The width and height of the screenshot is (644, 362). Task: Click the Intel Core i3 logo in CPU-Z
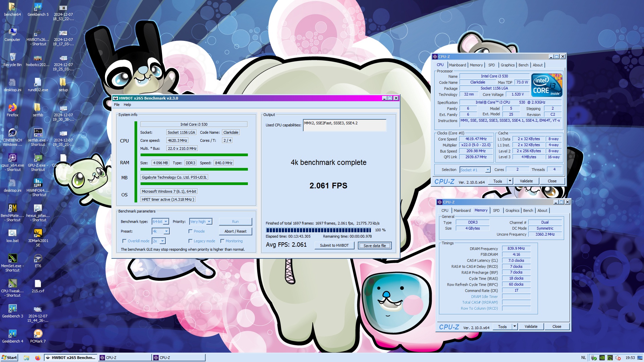pos(547,85)
